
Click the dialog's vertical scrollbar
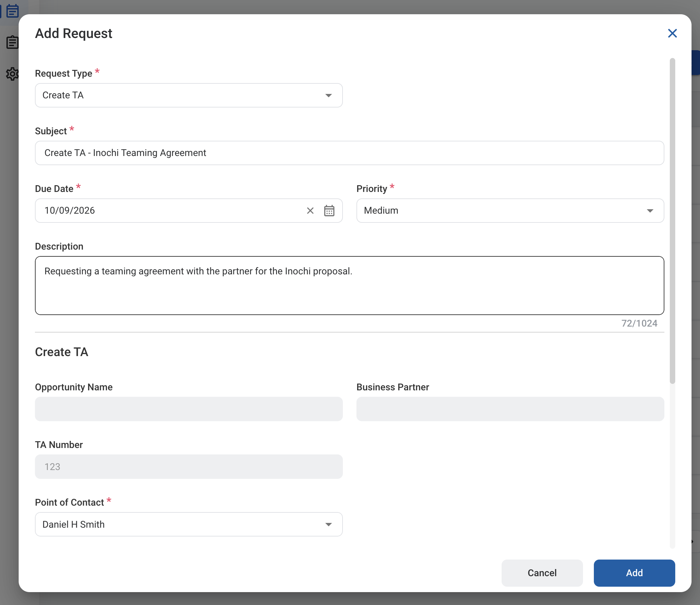tap(672, 220)
